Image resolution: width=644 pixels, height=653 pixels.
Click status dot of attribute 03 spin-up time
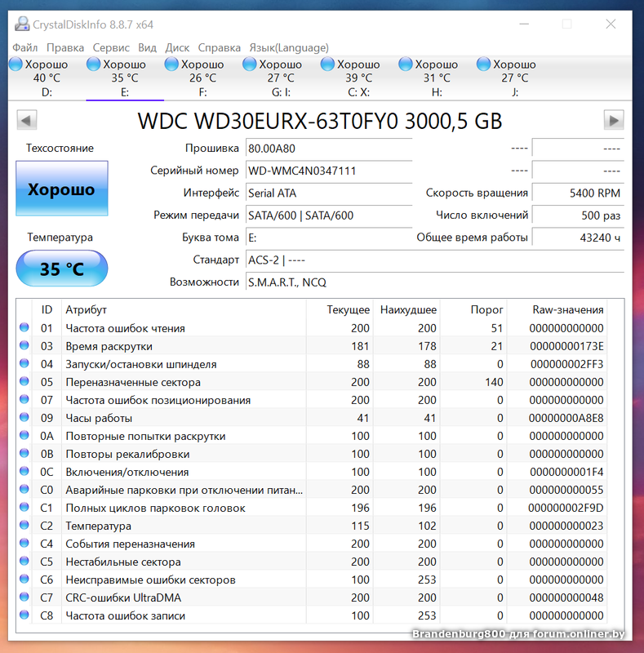(x=24, y=345)
